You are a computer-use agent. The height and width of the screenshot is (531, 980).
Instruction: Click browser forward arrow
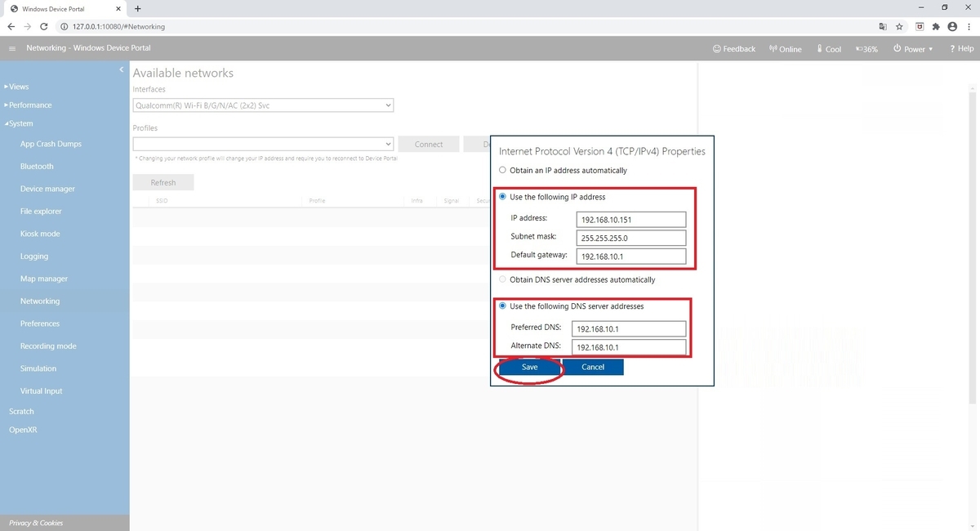[x=28, y=26]
